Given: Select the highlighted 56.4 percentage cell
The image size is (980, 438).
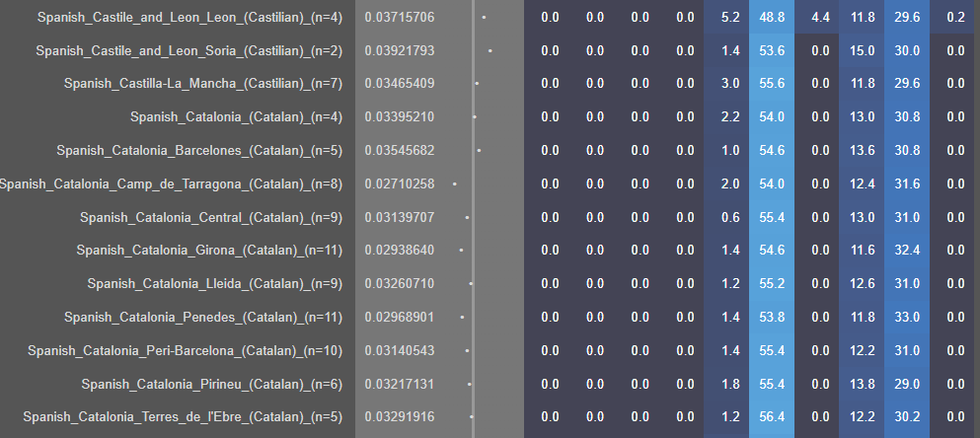Looking at the screenshot, I should [773, 417].
